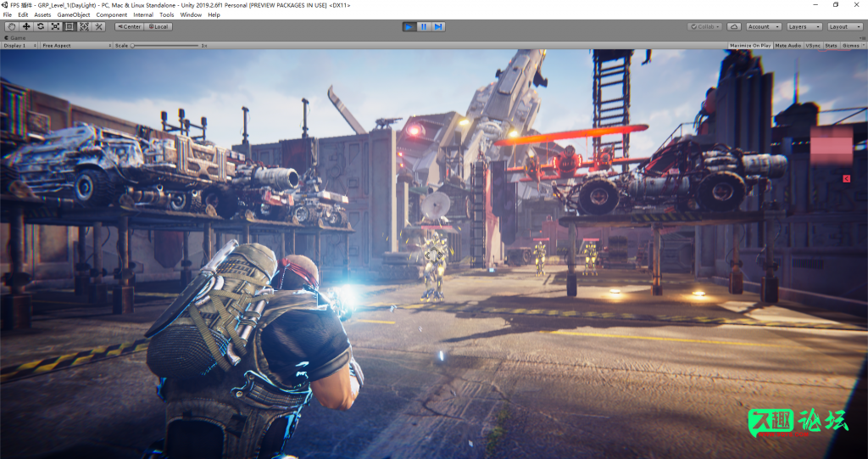This screenshot has height=459, width=868.
Task: Open the GameObject menu
Action: [74, 14]
